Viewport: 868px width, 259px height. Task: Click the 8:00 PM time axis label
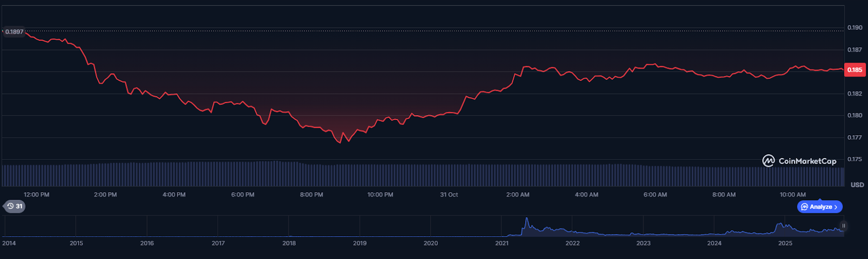[x=311, y=194]
